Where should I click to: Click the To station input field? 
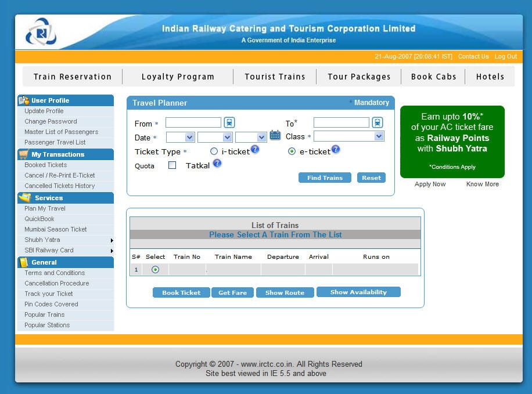(342, 122)
